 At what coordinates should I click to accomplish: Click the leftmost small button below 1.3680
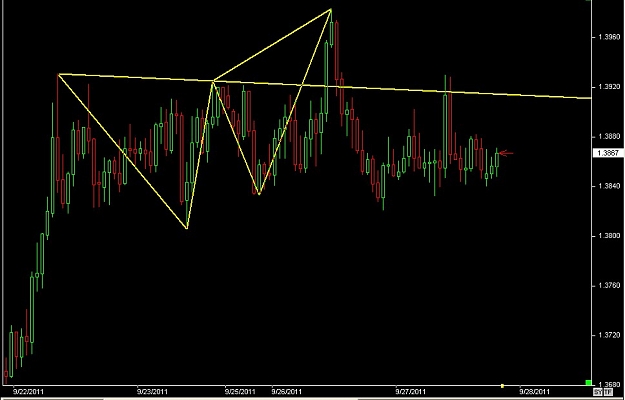[x=596, y=392]
